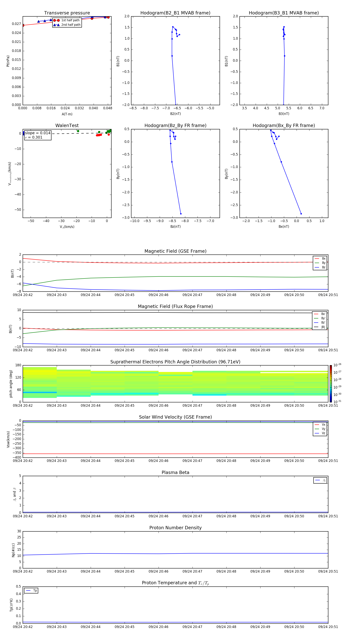Click Vy legend entry in velocity plot
The width and height of the screenshot is (351, 644).
click(320, 429)
